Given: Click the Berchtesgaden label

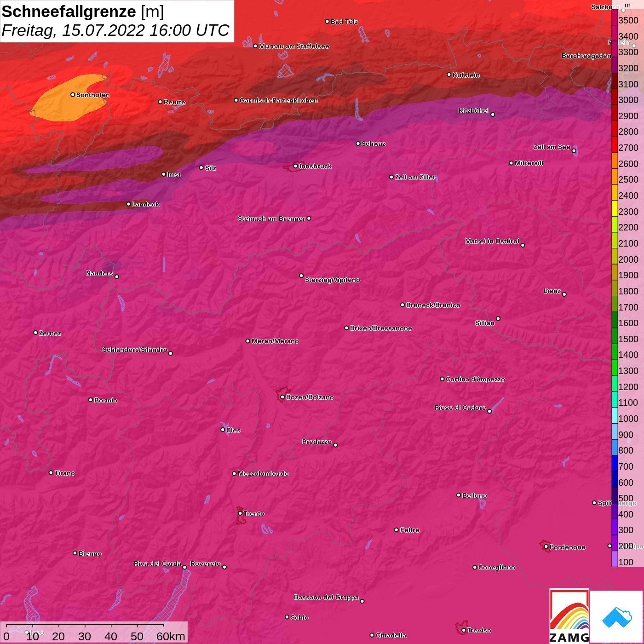Looking at the screenshot, I should pos(586,56).
